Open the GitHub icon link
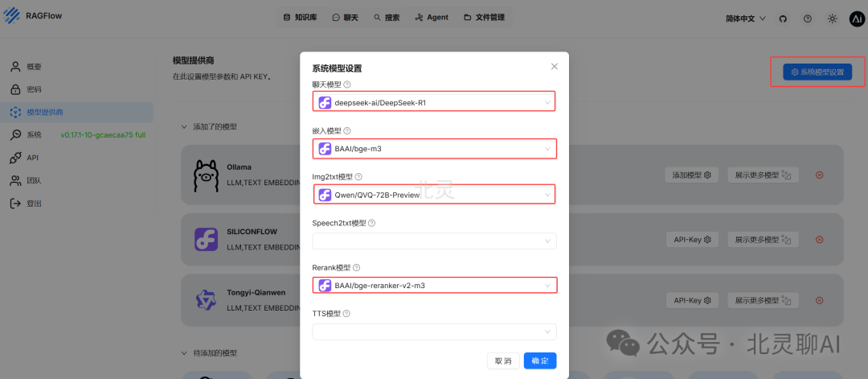868x379 pixels. [x=783, y=19]
